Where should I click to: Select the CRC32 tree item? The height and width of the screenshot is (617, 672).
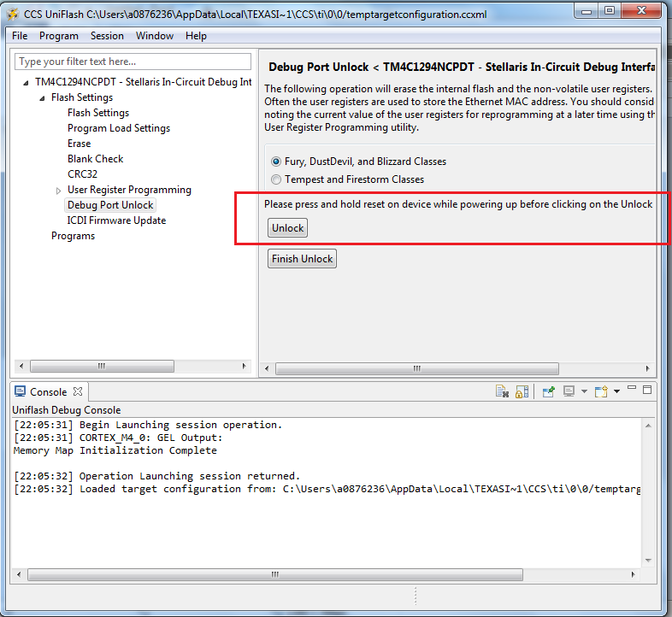coord(82,174)
